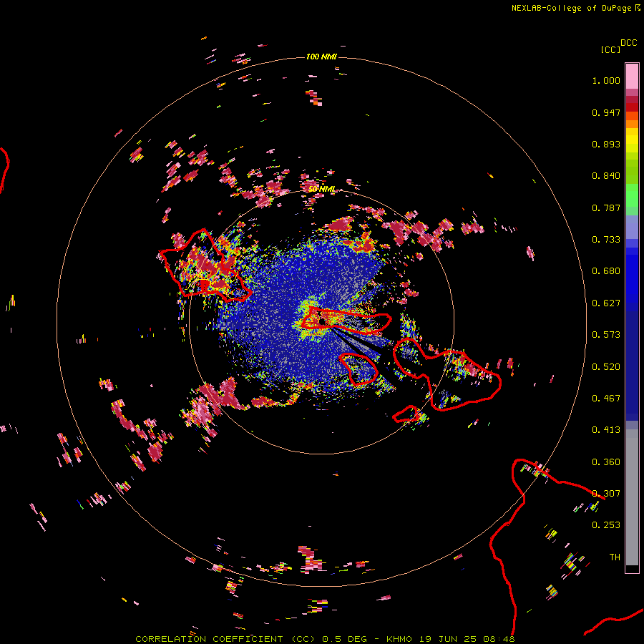Click the 0.627 legend value

click(606, 303)
